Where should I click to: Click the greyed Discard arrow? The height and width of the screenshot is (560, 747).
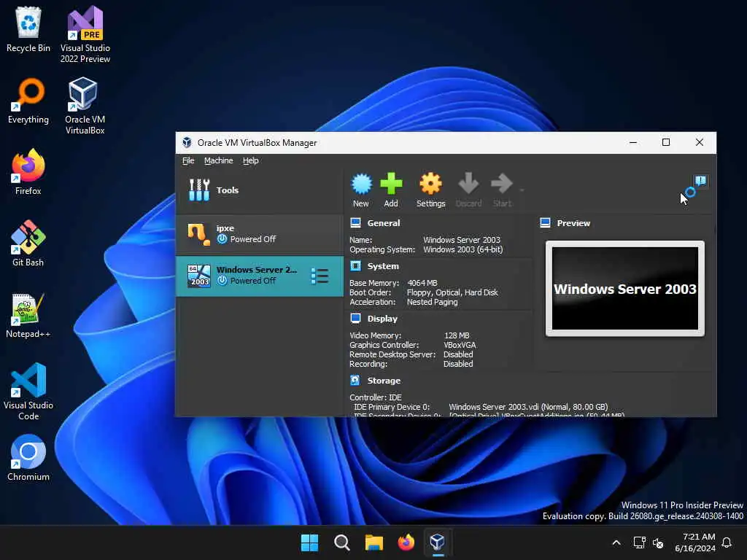tap(468, 184)
